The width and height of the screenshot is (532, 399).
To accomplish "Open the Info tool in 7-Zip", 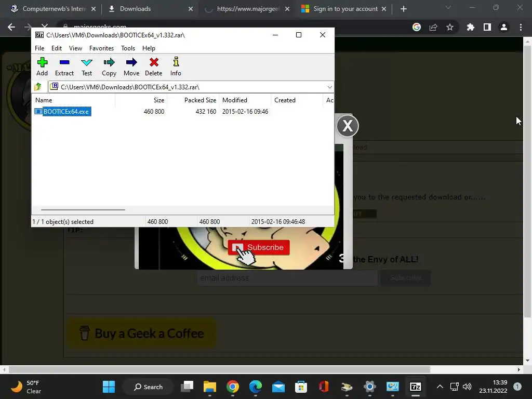I will (x=176, y=66).
